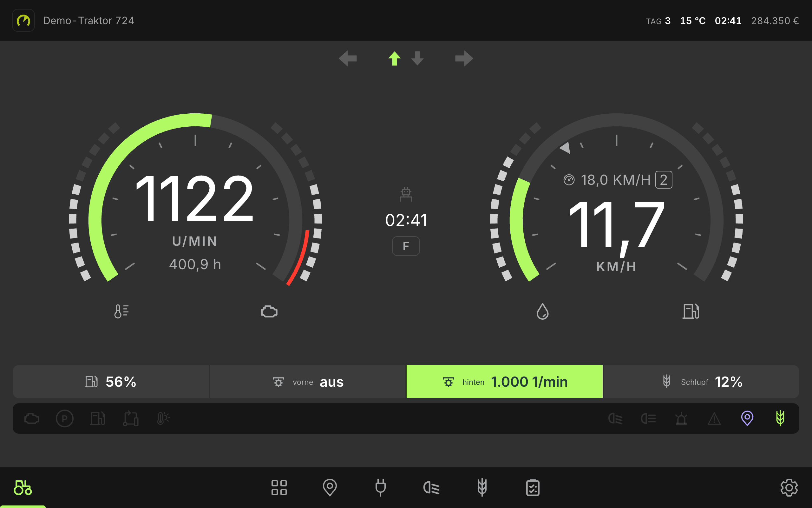This screenshot has width=812, height=508.
Task: Select the Schlupf 12% tile
Action: point(701,382)
